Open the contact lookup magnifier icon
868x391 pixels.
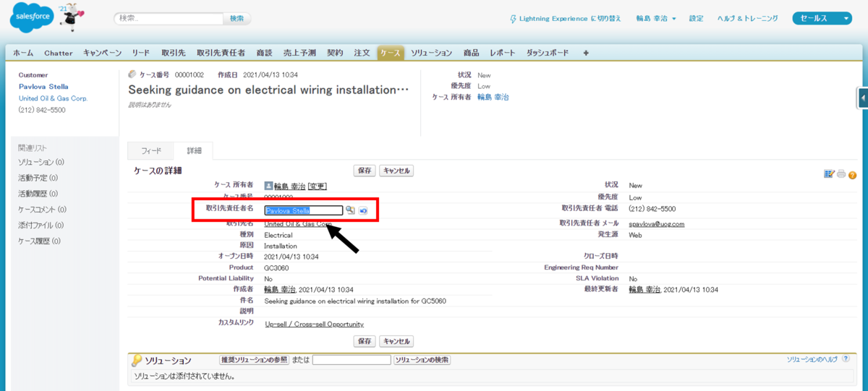pyautogui.click(x=350, y=210)
